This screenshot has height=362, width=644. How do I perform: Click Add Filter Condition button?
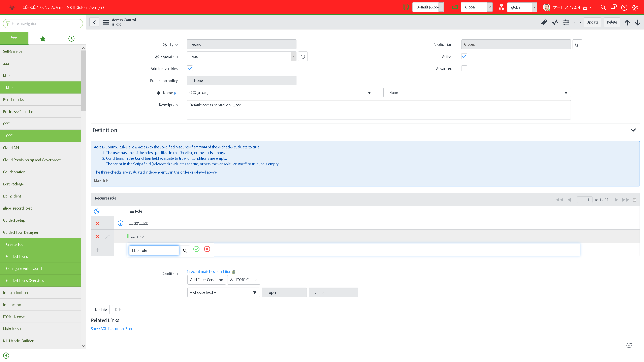point(206,280)
